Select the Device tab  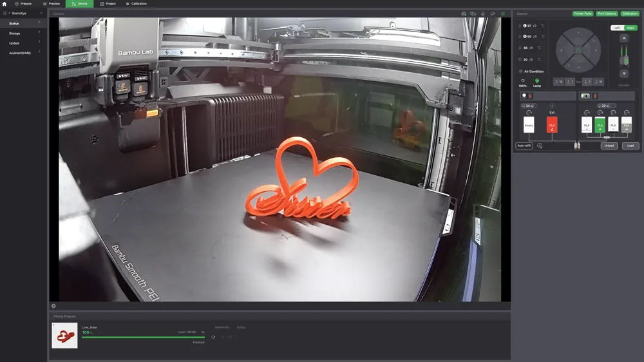tap(80, 4)
